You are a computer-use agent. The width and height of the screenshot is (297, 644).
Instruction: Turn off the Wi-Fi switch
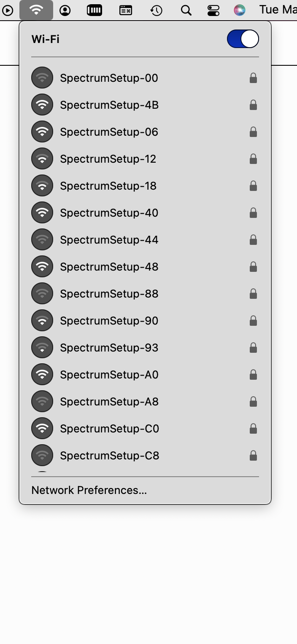pos(243,39)
